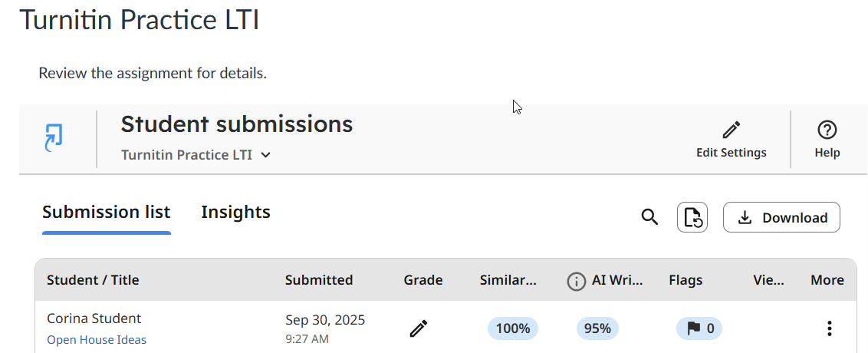Open the three-dot More menu for Corina Student

[829, 328]
